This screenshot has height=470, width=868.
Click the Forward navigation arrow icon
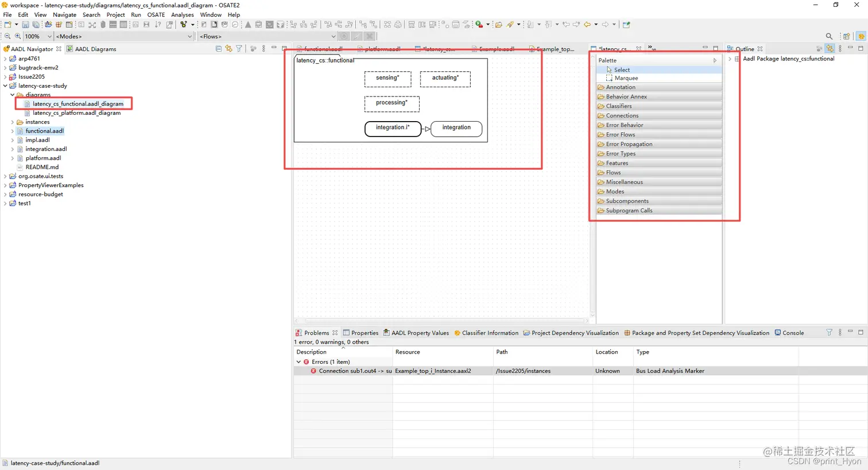click(605, 25)
